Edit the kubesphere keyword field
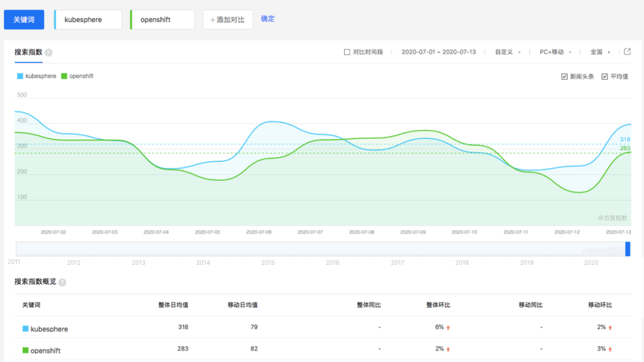The width and height of the screenshot is (644, 362). click(x=88, y=20)
